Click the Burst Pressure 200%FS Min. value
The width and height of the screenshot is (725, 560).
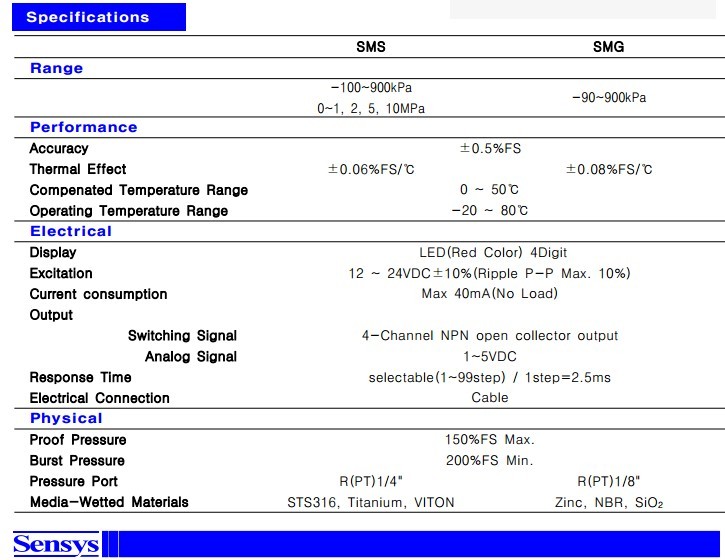coord(490,461)
